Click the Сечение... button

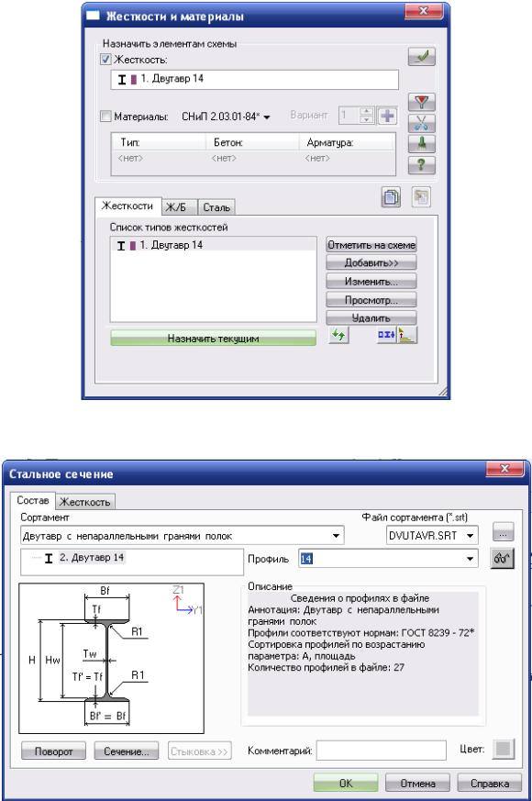click(x=127, y=751)
